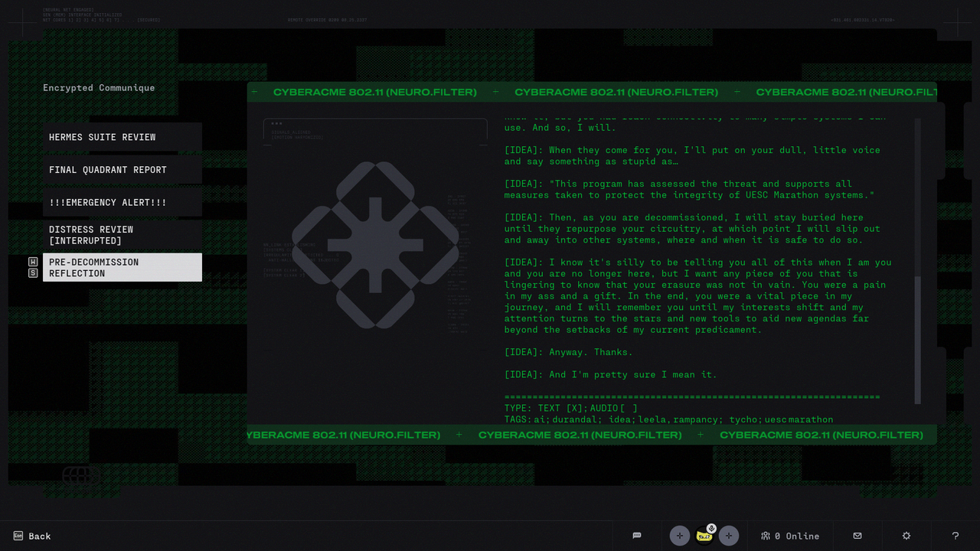Click the Encrypted Communique heading
The height and width of the screenshot is (551, 980).
pyautogui.click(x=99, y=88)
